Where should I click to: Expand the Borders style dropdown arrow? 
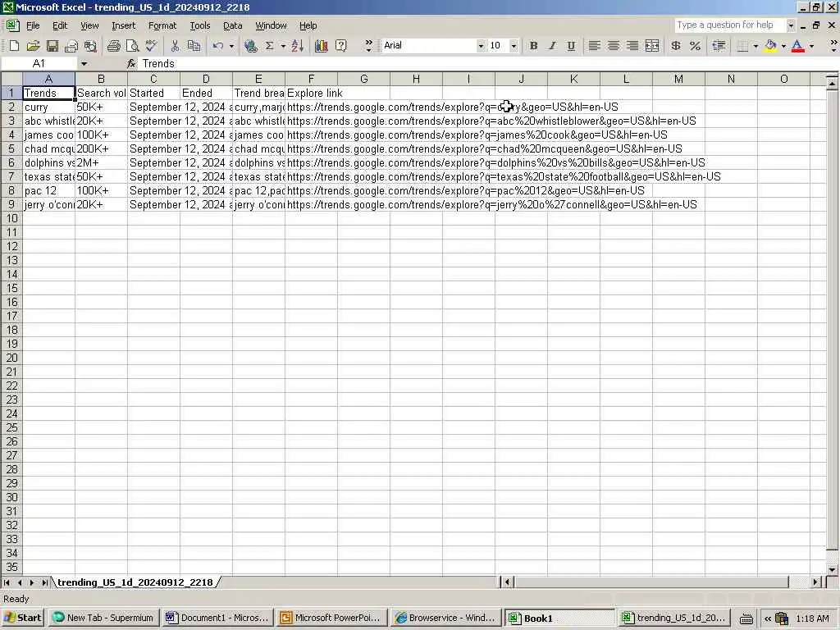(x=756, y=46)
